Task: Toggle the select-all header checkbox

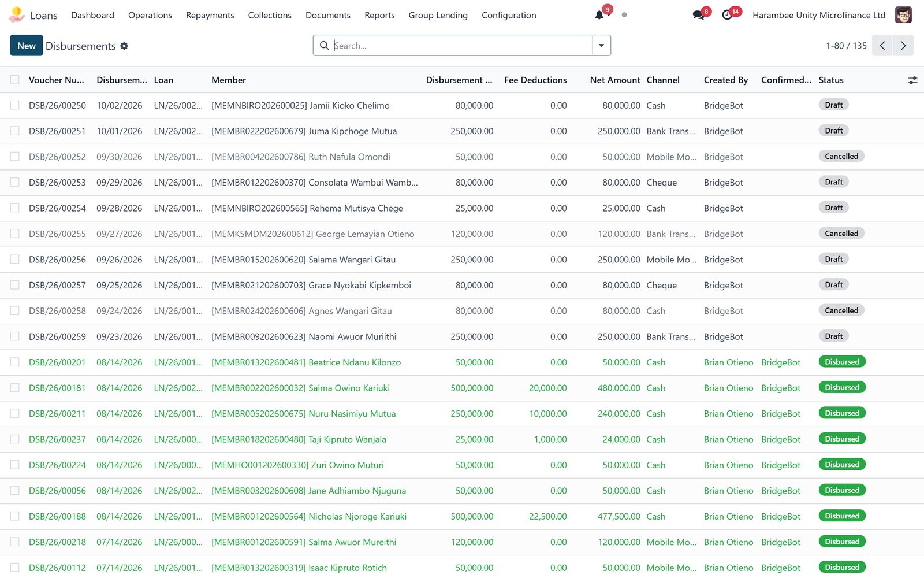Action: (15, 80)
